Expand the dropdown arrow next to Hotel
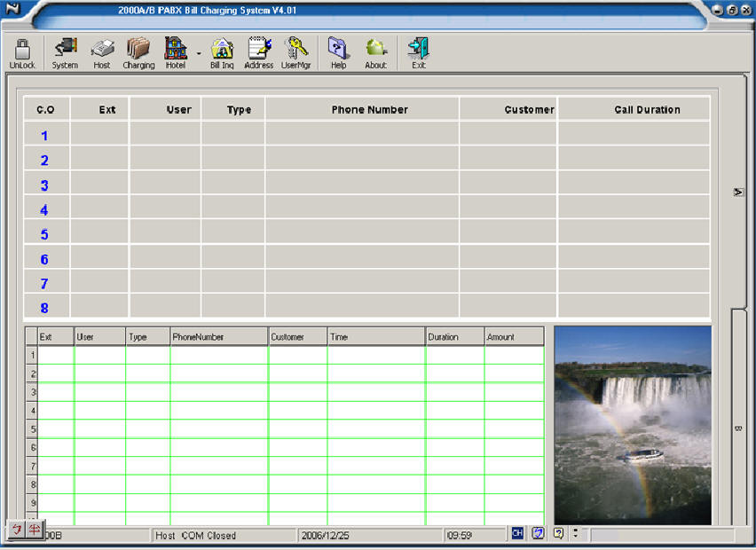The width and height of the screenshot is (756, 550). (198, 54)
